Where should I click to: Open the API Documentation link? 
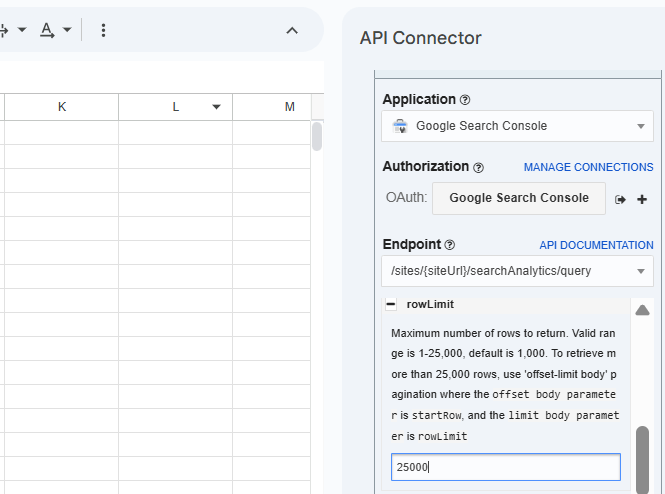596,245
